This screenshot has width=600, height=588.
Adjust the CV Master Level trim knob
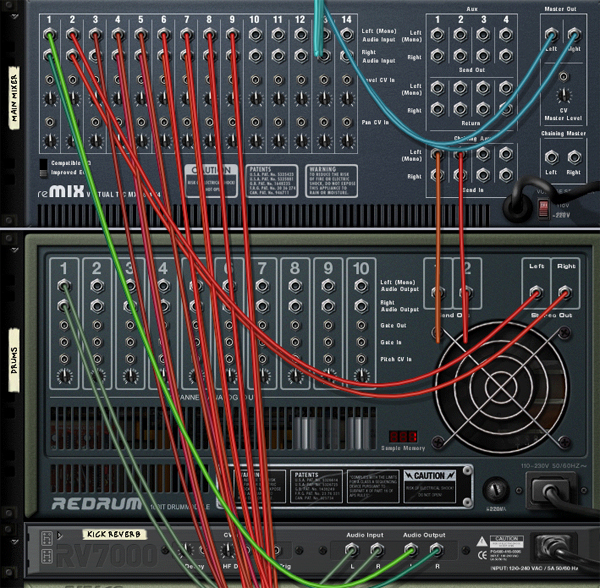click(x=563, y=96)
